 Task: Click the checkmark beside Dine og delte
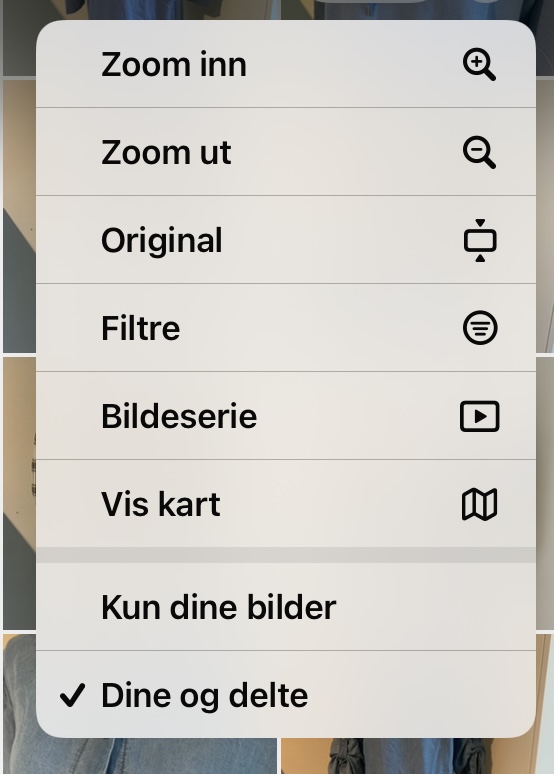click(x=73, y=695)
